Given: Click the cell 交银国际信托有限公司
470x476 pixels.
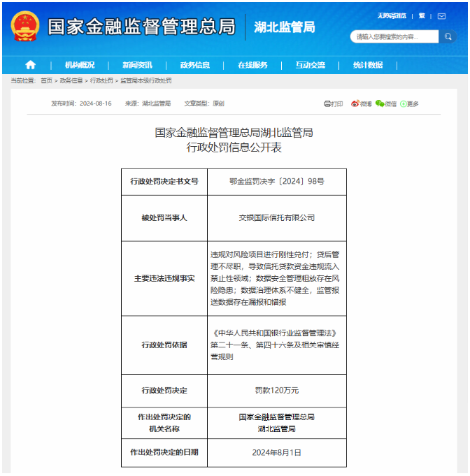Looking at the screenshot, I should coord(277,218).
